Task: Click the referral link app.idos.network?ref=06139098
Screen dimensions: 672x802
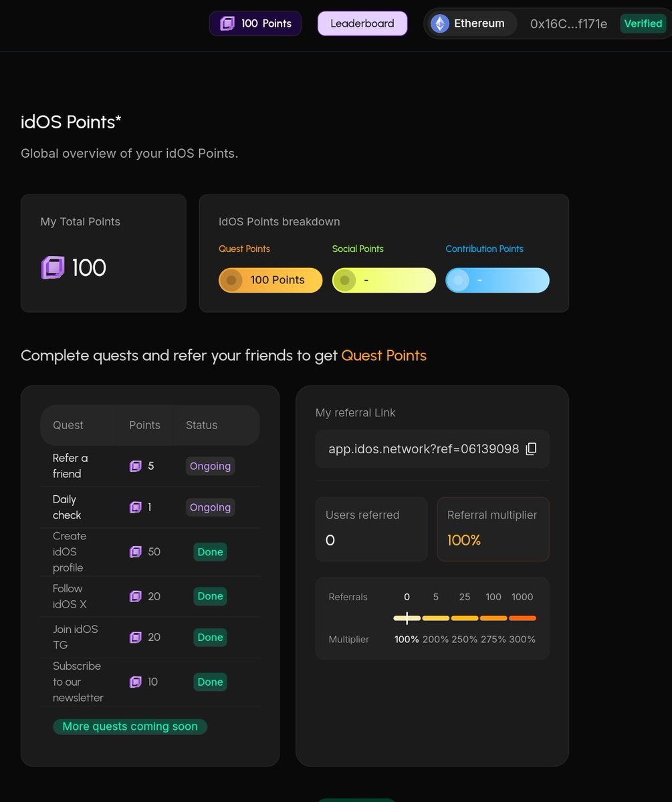Action: pyautogui.click(x=424, y=449)
